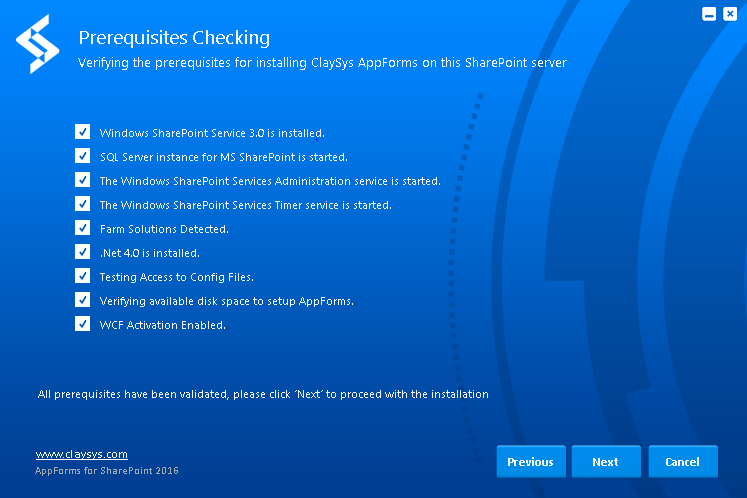
Task: Click the 'Verifying the prerequisites for installing' subtitle
Action: (x=192, y=63)
